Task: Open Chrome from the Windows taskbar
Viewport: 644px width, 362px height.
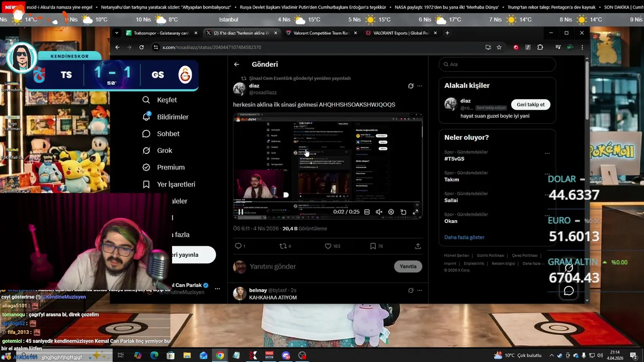Action: point(220,355)
